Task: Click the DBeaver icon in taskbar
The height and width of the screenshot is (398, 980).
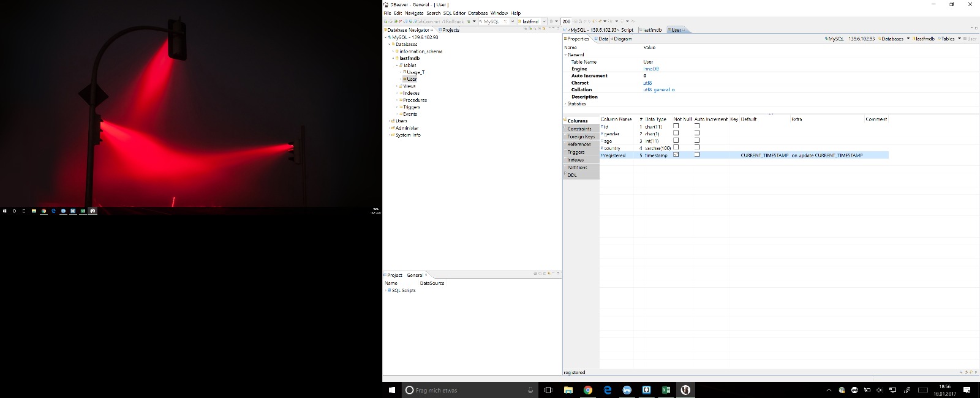Action: [x=685, y=390]
